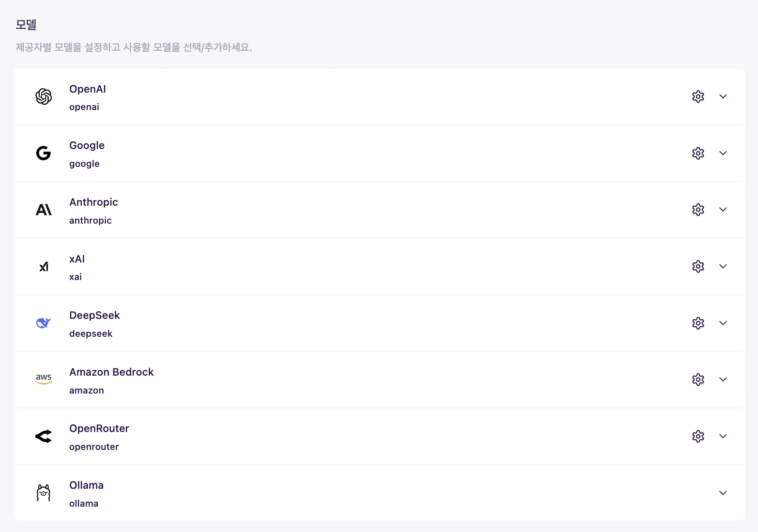Expand the OpenAI model list chevron
The image size is (758, 532).
coord(723,97)
